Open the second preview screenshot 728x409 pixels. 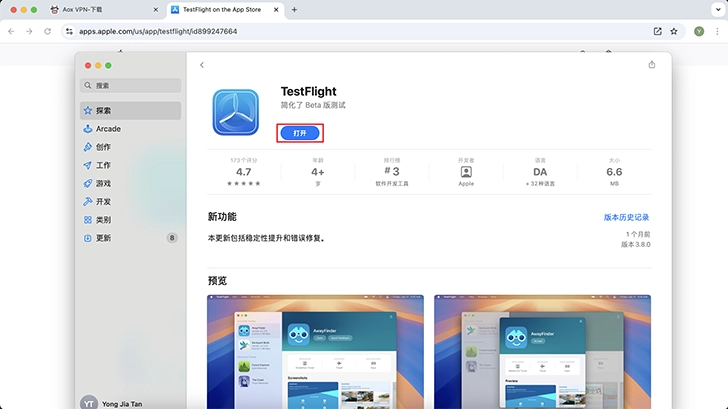click(x=542, y=352)
